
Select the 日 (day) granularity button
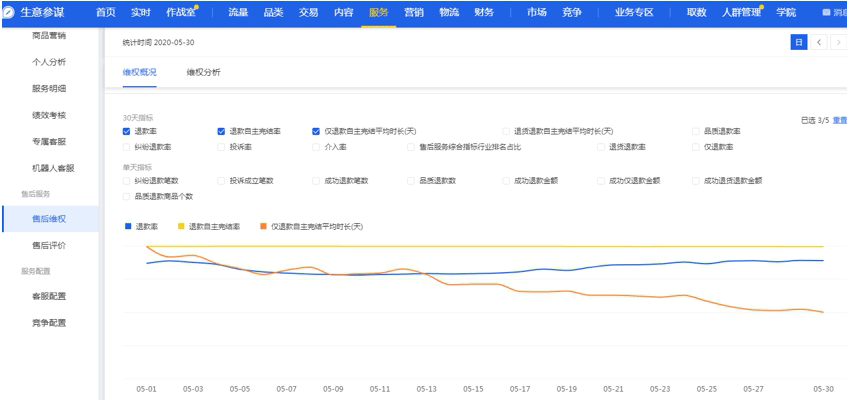798,42
